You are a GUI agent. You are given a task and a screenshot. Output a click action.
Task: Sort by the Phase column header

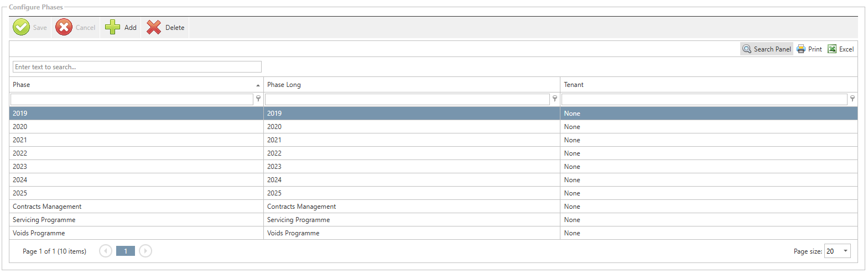(x=133, y=85)
